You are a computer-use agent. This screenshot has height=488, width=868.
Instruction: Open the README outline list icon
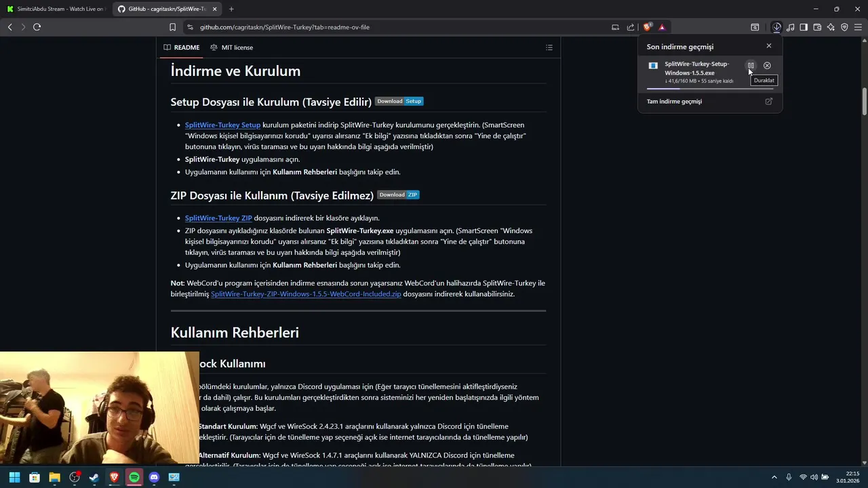click(x=549, y=47)
